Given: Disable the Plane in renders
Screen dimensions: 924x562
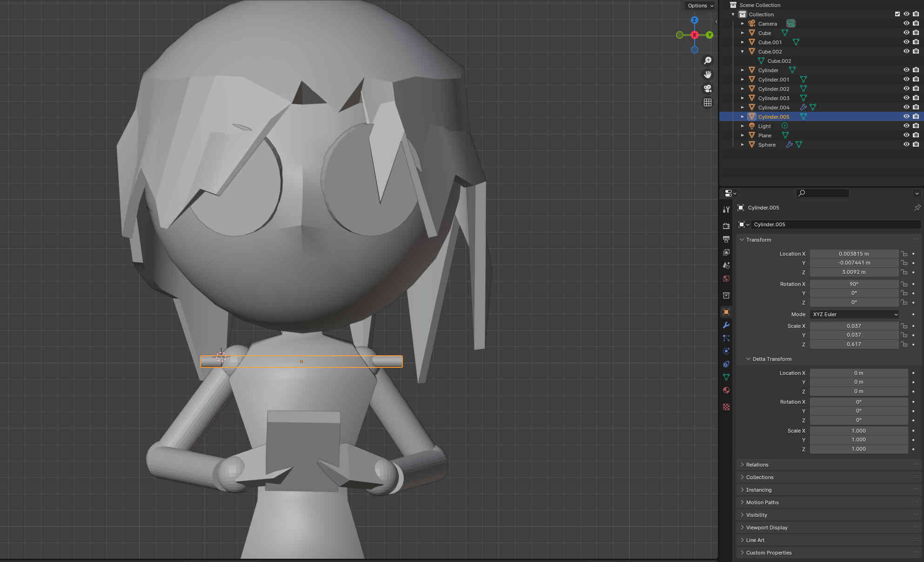Looking at the screenshot, I should point(916,135).
